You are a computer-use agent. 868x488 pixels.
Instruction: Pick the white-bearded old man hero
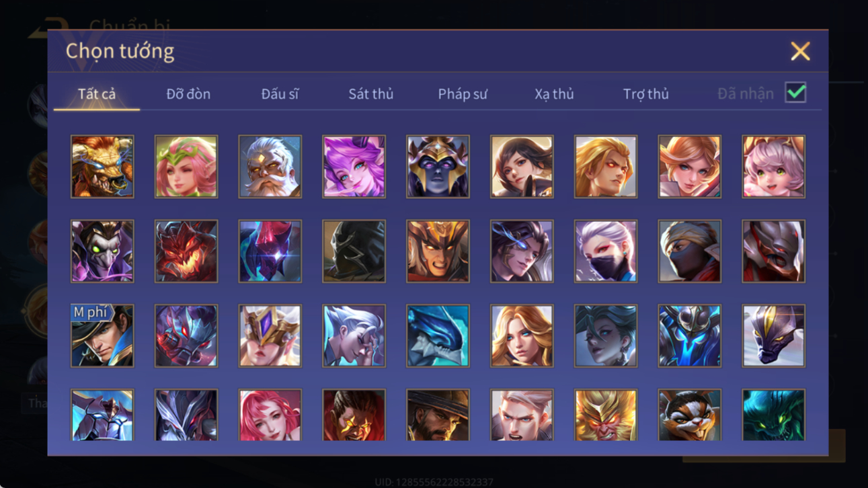(x=270, y=167)
